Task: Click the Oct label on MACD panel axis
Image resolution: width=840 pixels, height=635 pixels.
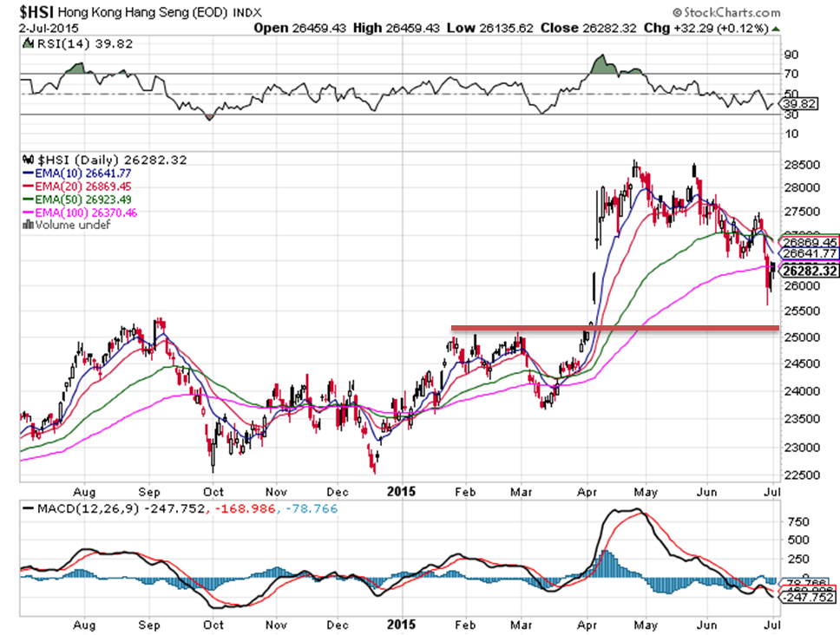Action: pyautogui.click(x=213, y=624)
